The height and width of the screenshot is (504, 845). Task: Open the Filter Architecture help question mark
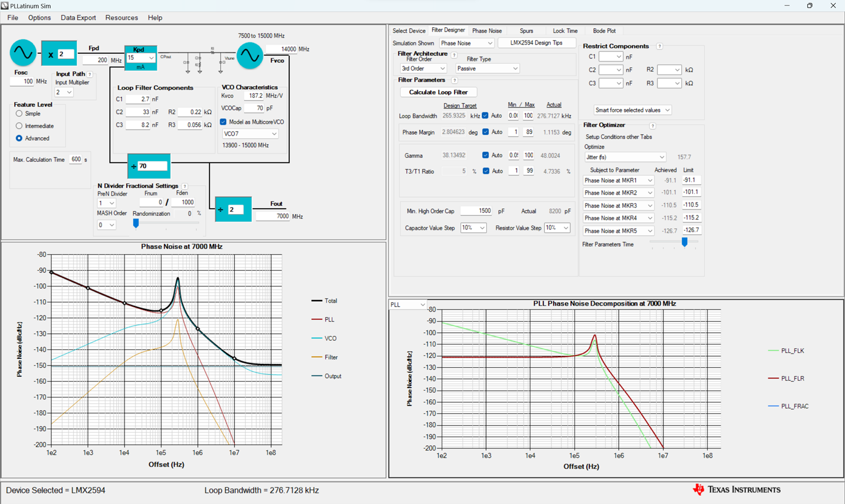[x=454, y=55]
